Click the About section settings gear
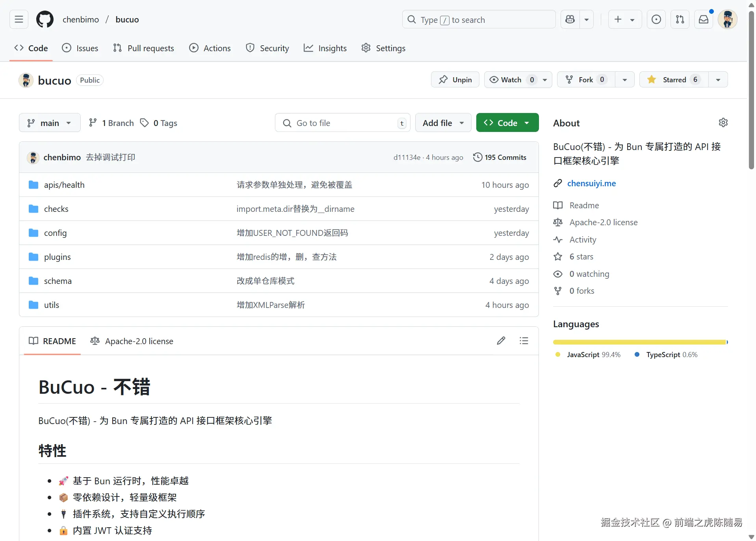The height and width of the screenshot is (541, 756). click(723, 122)
